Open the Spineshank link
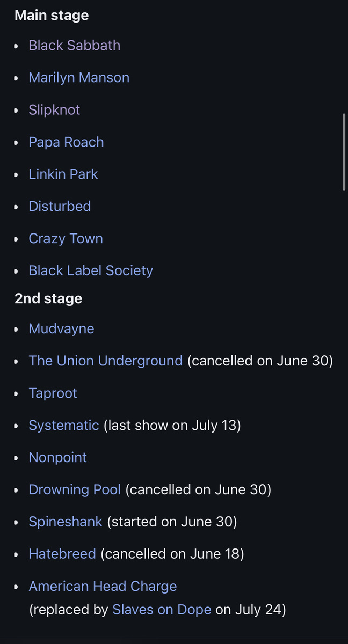The width and height of the screenshot is (348, 644). (66, 522)
